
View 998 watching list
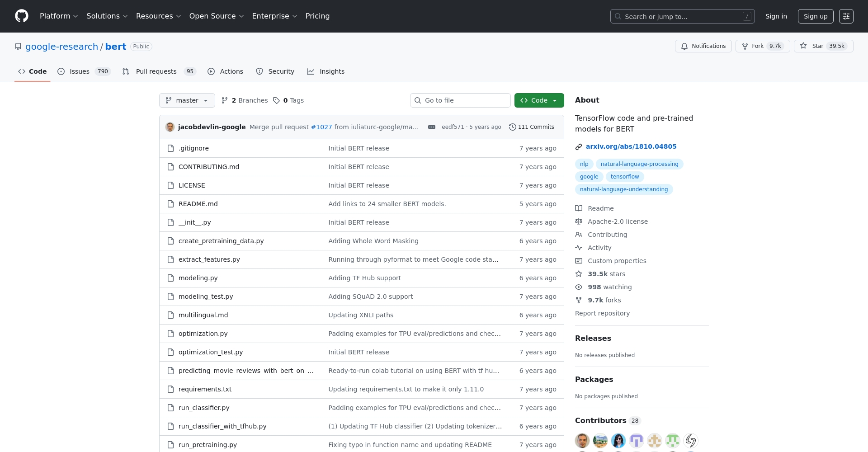pyautogui.click(x=604, y=287)
